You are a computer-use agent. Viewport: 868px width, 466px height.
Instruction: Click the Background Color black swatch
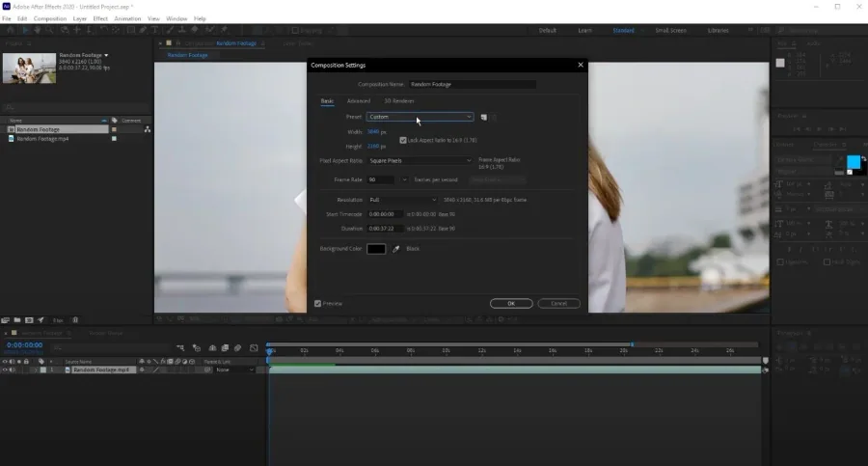tap(376, 249)
